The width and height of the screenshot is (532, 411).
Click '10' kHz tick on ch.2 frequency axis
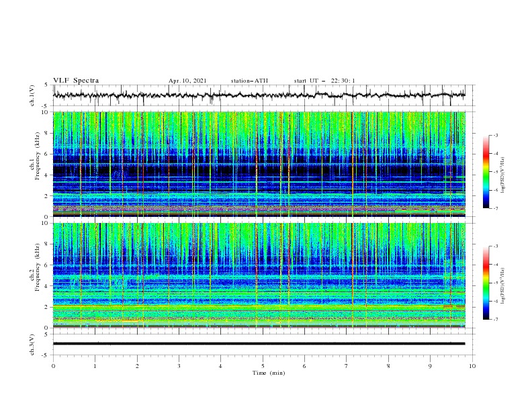click(46, 223)
